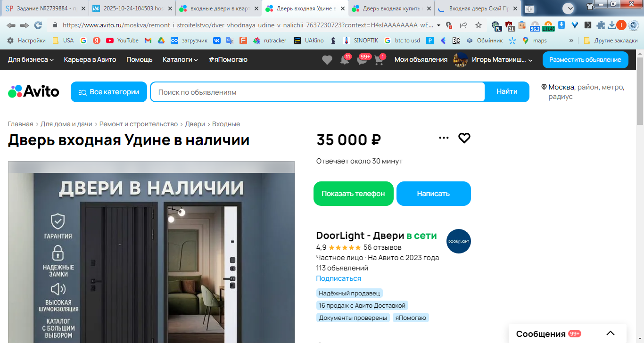Open favorites heart icon in Avito header
Screen dimensions: 644x343
[327, 60]
